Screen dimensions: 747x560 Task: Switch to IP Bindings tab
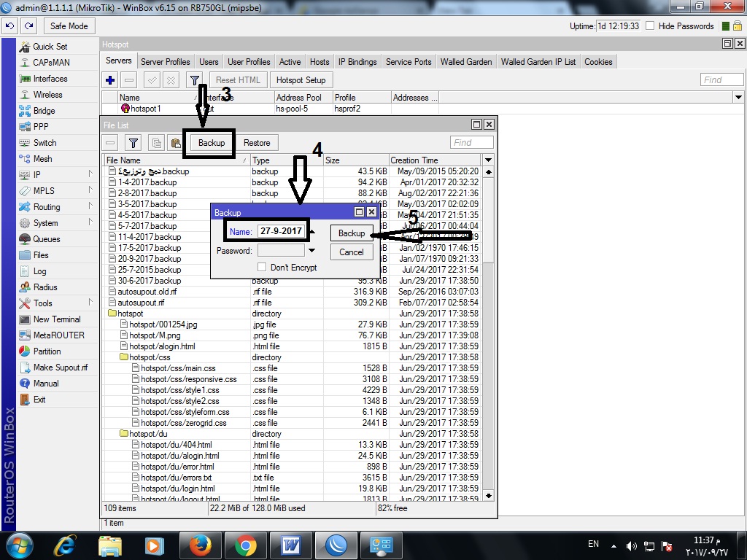coord(357,62)
